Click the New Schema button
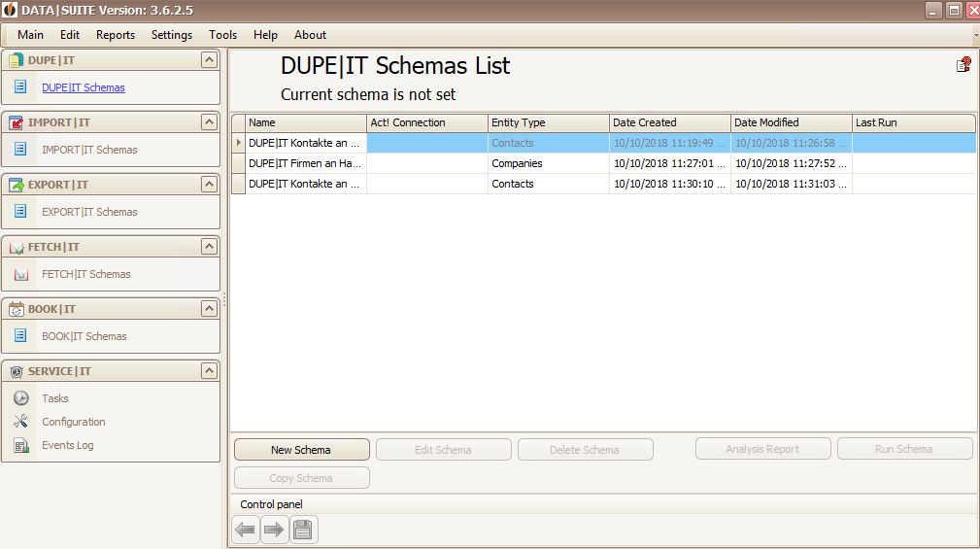 click(302, 450)
